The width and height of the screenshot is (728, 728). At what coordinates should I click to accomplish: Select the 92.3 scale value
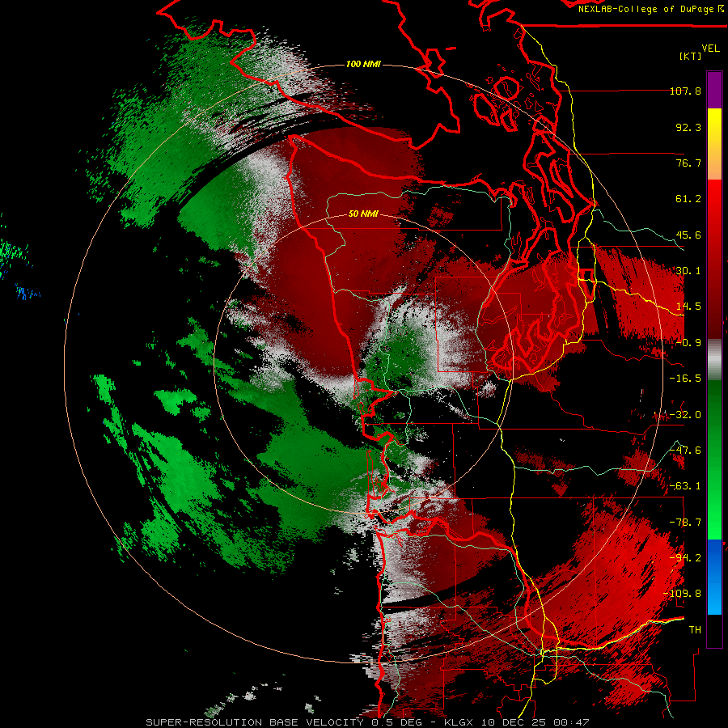688,127
